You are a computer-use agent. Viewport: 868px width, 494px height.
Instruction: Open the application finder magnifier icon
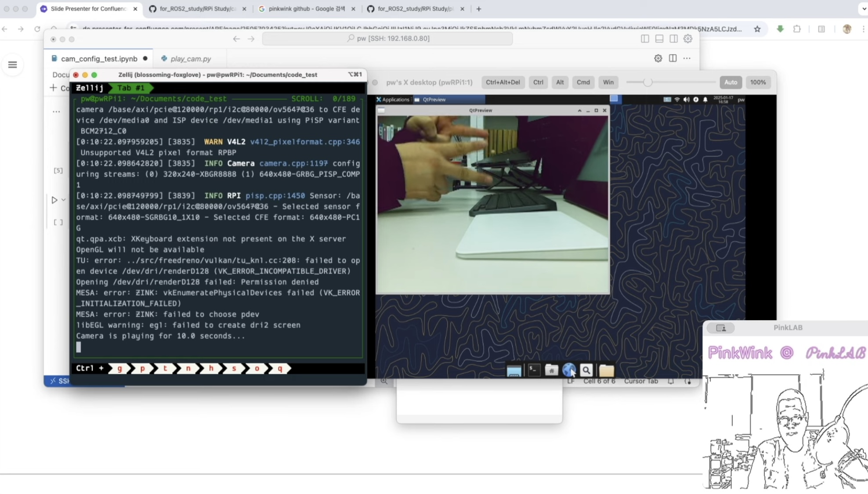(586, 370)
